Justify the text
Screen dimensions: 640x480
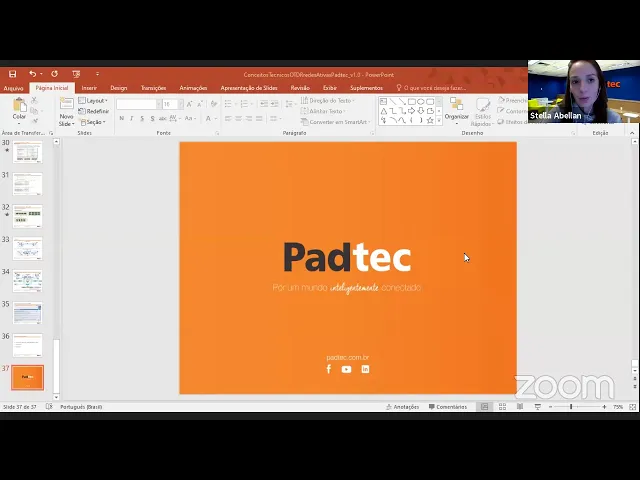pyautogui.click(x=259, y=119)
